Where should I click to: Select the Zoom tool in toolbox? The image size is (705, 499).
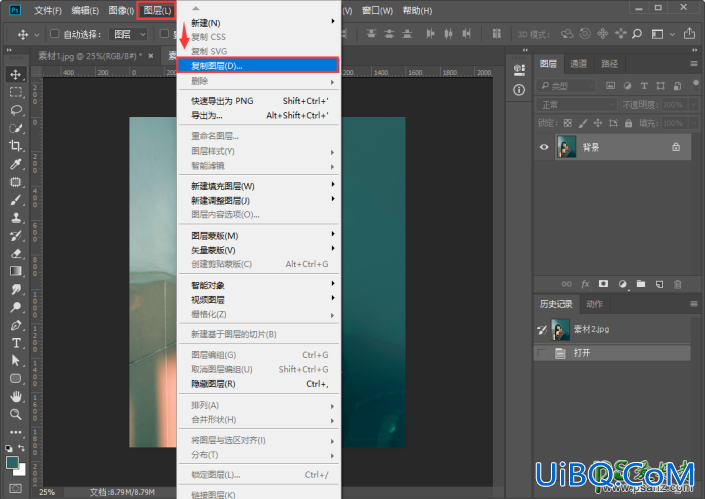[16, 414]
